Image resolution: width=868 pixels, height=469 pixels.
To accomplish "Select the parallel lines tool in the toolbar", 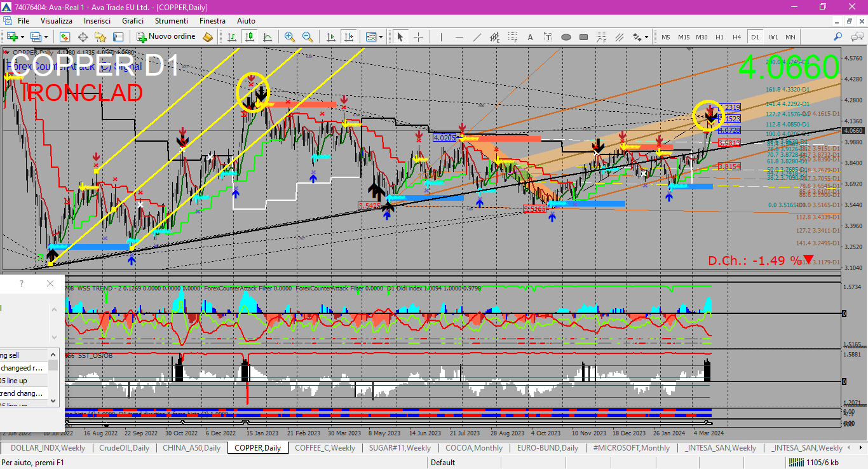I will [x=619, y=37].
